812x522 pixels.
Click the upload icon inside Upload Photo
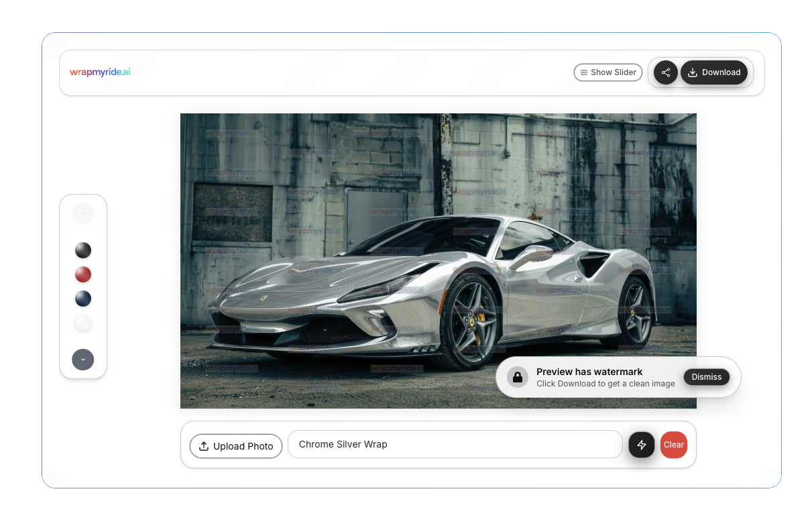click(x=203, y=446)
